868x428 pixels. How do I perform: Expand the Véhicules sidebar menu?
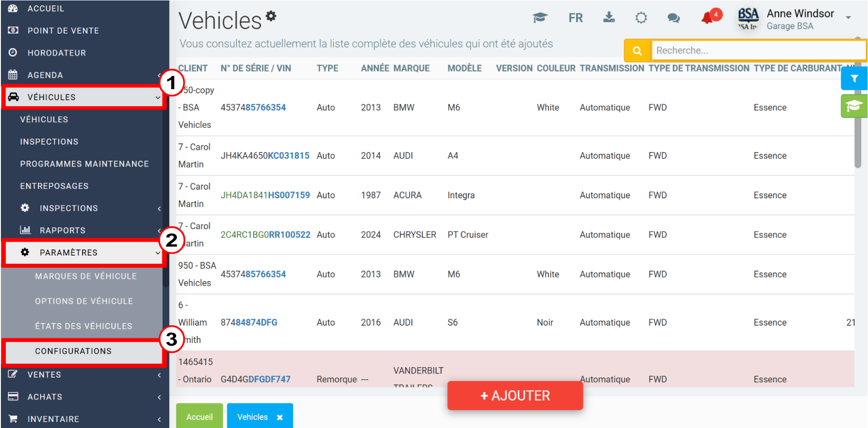click(84, 97)
